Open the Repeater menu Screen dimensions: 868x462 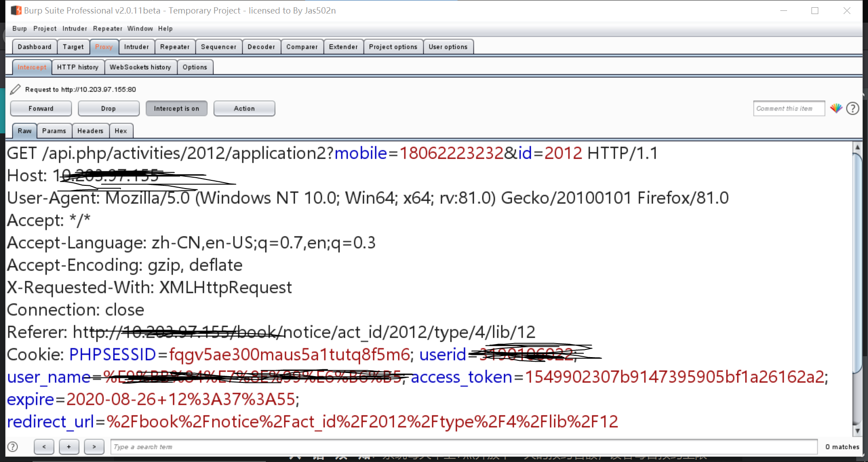(108, 28)
